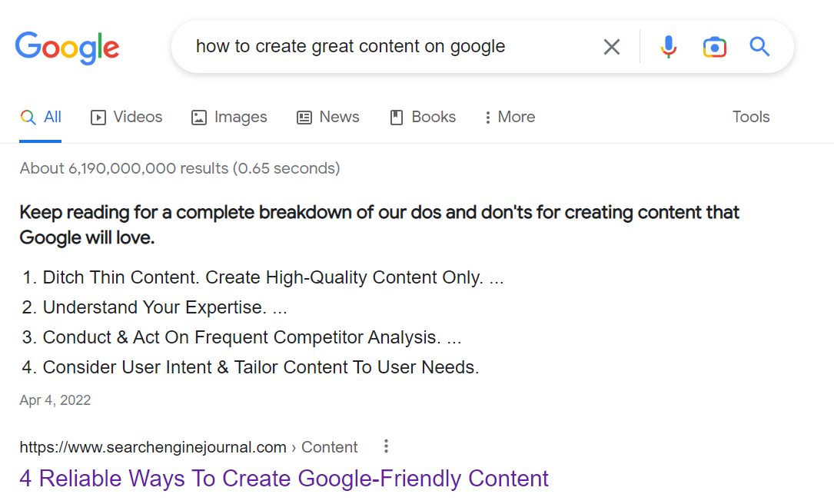Select the Books tab label
Image resolution: width=834 pixels, height=504 pixels.
[x=434, y=117]
